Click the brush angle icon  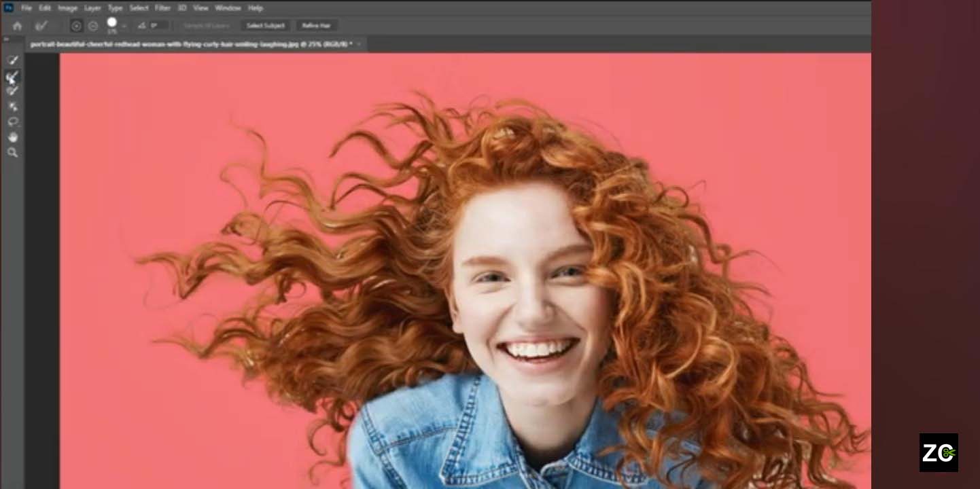pyautogui.click(x=141, y=26)
